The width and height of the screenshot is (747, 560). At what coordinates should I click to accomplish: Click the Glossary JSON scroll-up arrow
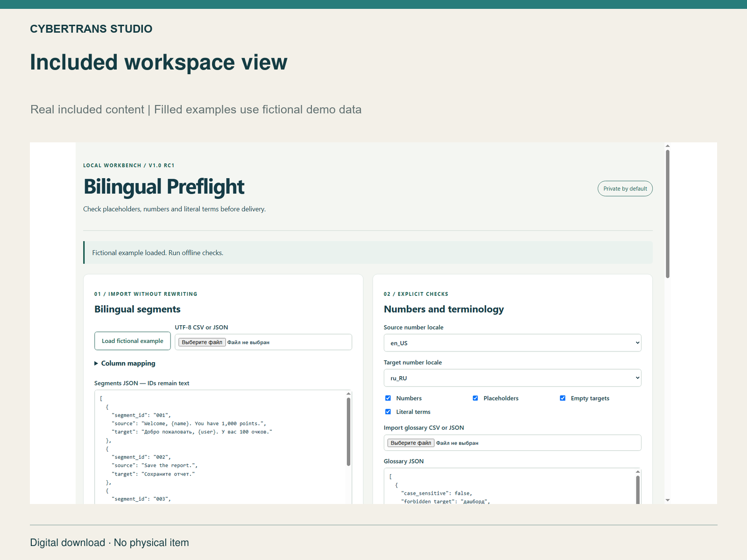coord(638,472)
